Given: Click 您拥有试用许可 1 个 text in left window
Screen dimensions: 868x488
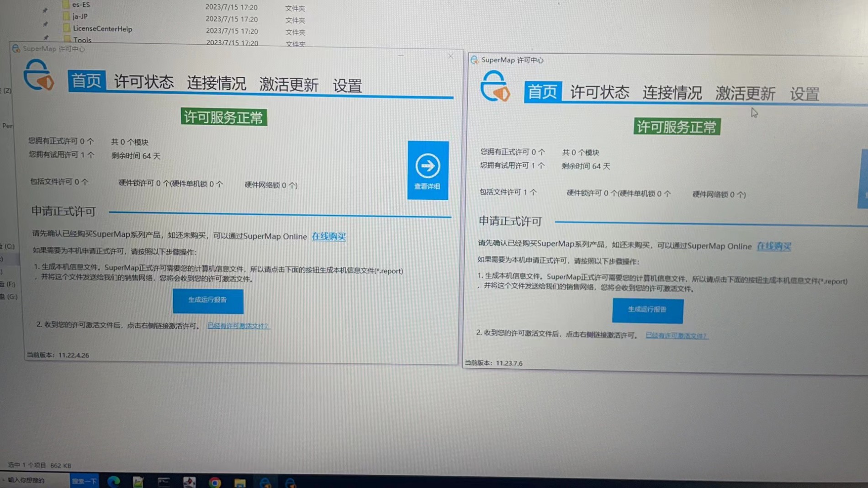Looking at the screenshot, I should (61, 155).
